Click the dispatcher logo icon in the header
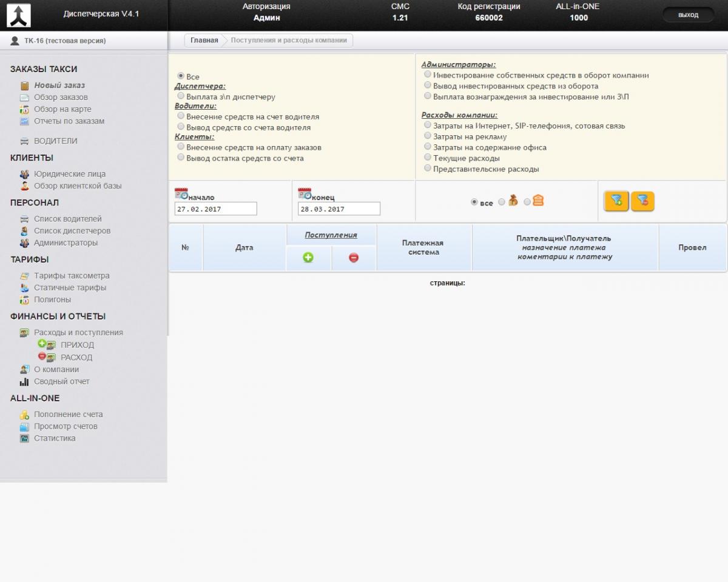The height and width of the screenshot is (582, 728). (x=19, y=15)
